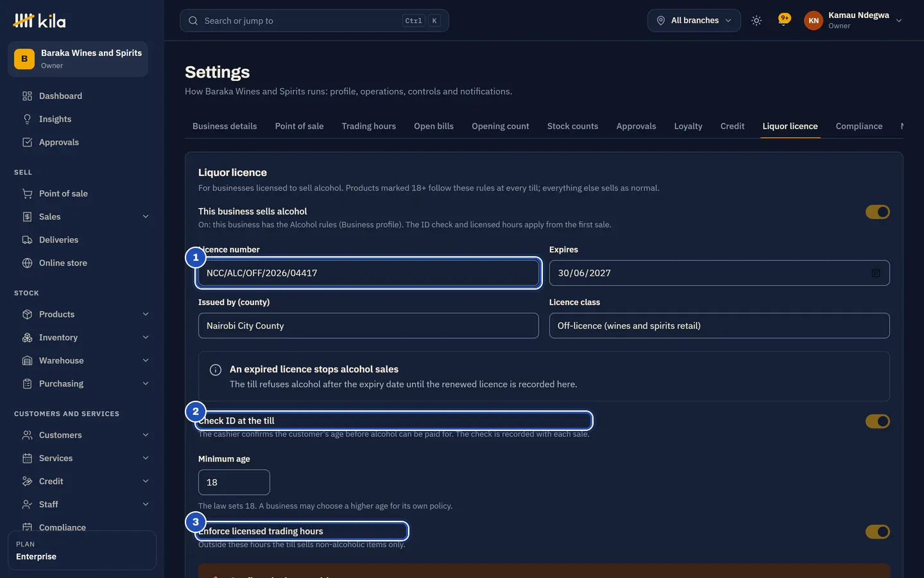Click the Insights lightbulb icon
Viewport: 924px width, 578px height.
point(27,119)
